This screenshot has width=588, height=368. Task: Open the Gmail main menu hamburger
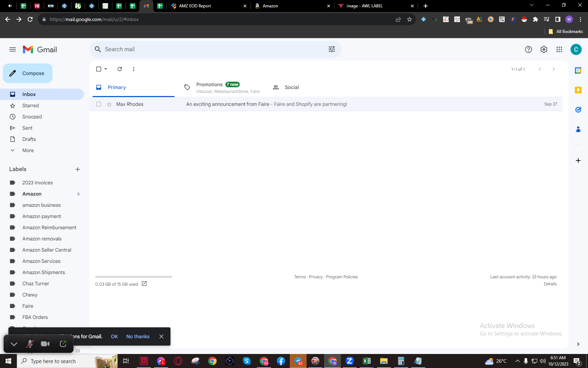pyautogui.click(x=13, y=49)
